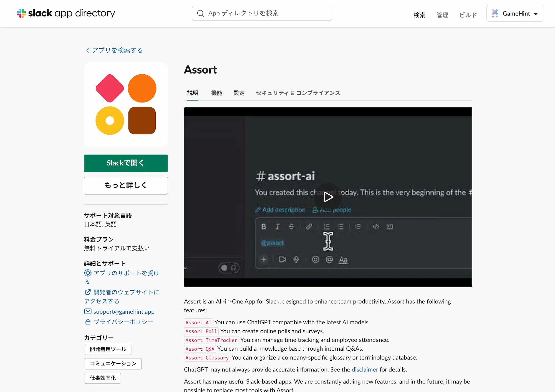Click the Assort TimeTracker code label
The width and height of the screenshot is (555, 392).
pos(211,340)
